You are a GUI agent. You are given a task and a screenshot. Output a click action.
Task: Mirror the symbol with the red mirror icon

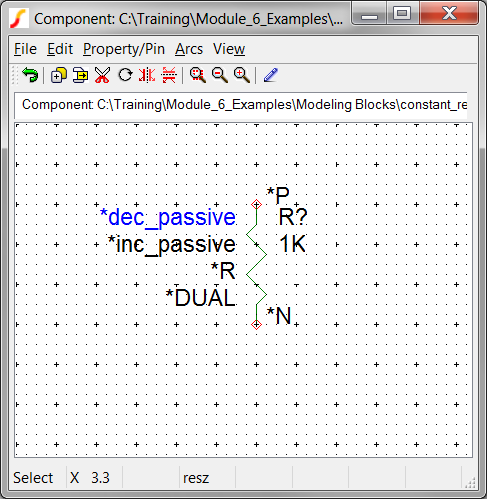147,75
